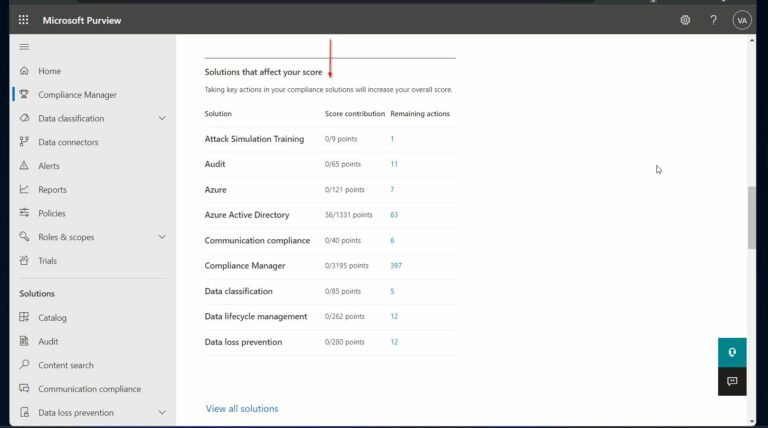Click the Data connectors icon
The width and height of the screenshot is (768, 428).
pyautogui.click(x=24, y=142)
